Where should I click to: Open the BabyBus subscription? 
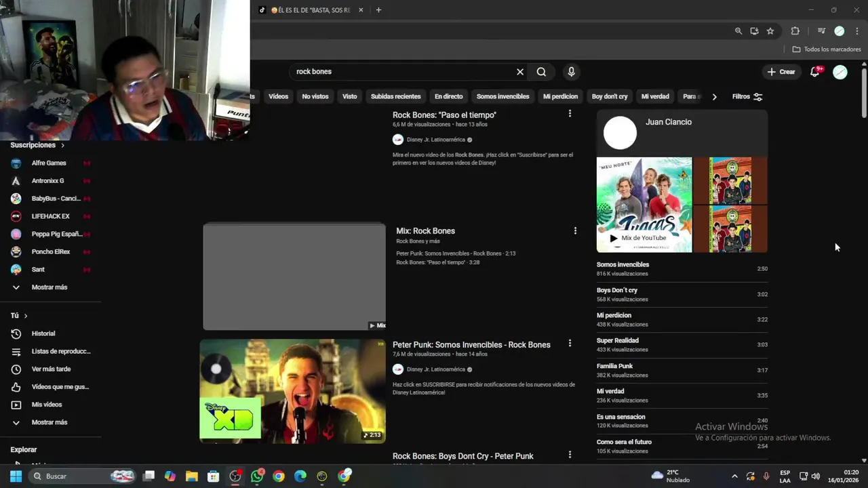click(x=51, y=199)
